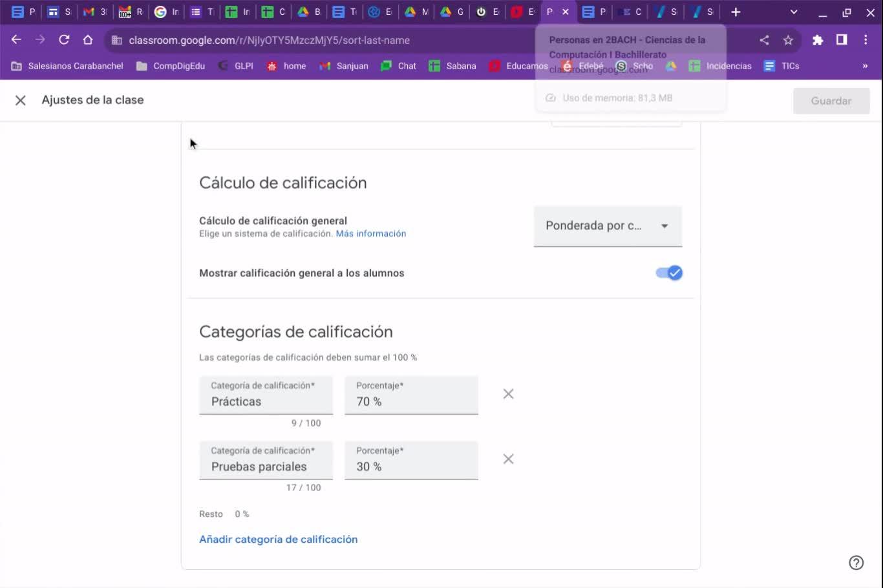Switch to the tab with the power icon

coord(487,12)
